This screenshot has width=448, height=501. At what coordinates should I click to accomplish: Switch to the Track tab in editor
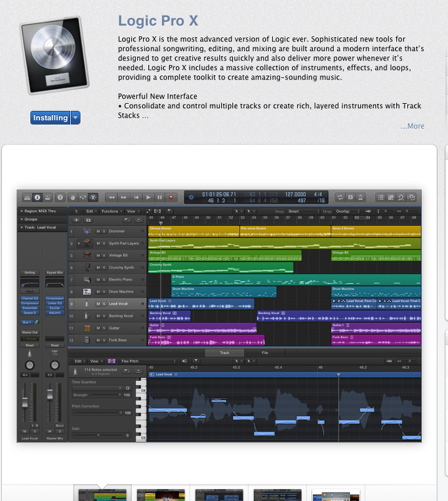(x=224, y=353)
